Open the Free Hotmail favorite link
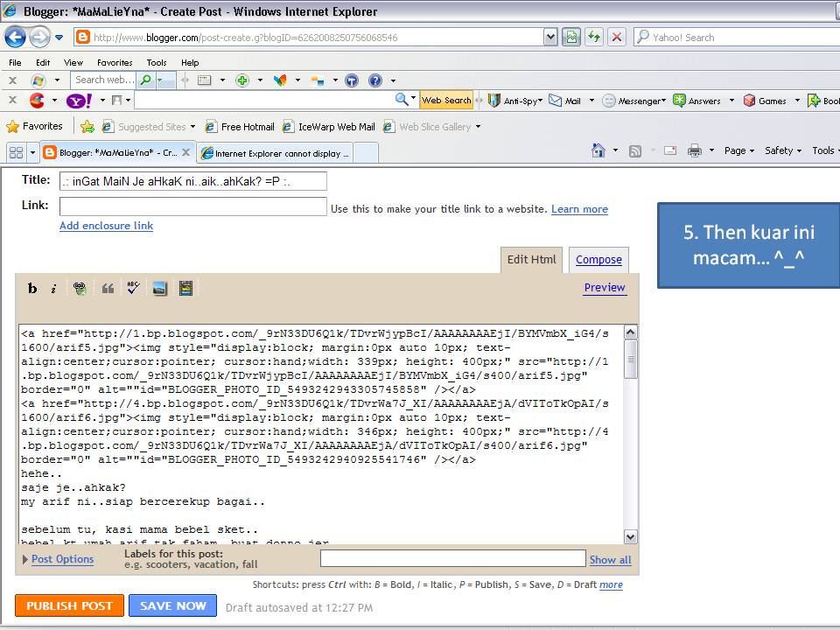Image resolution: width=840 pixels, height=630 pixels. pos(240,127)
